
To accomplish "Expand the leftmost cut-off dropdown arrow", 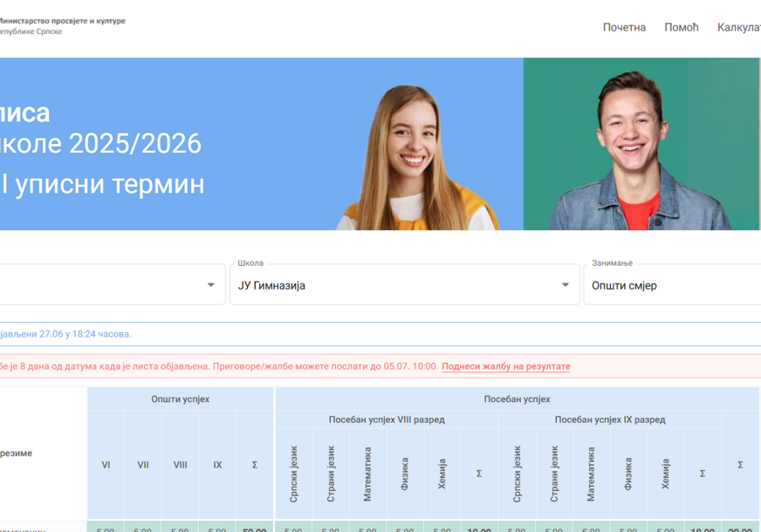I will tap(210, 285).
